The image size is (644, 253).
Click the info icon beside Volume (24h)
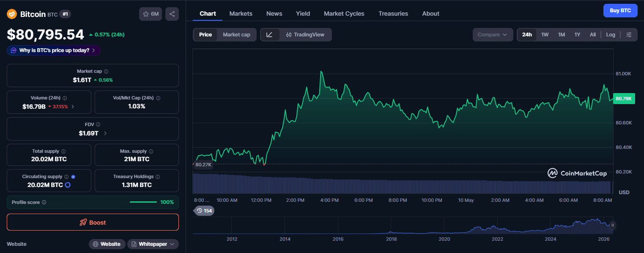click(x=65, y=98)
